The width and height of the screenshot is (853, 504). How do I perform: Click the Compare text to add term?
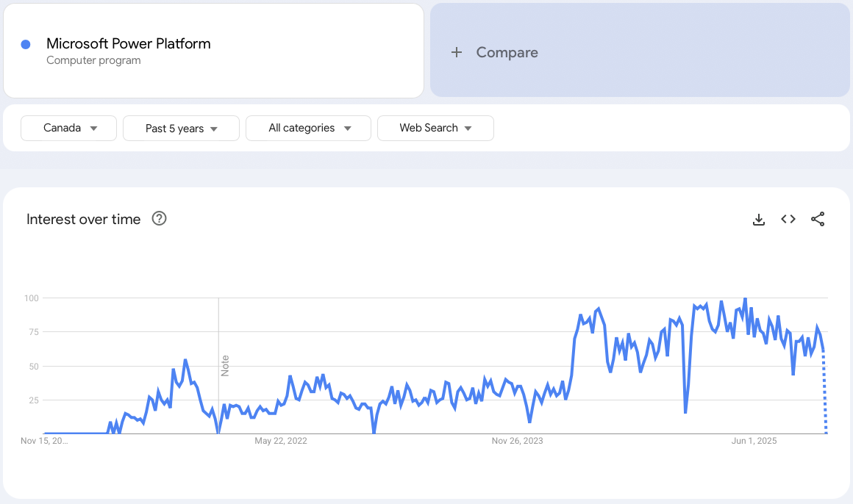pos(507,52)
